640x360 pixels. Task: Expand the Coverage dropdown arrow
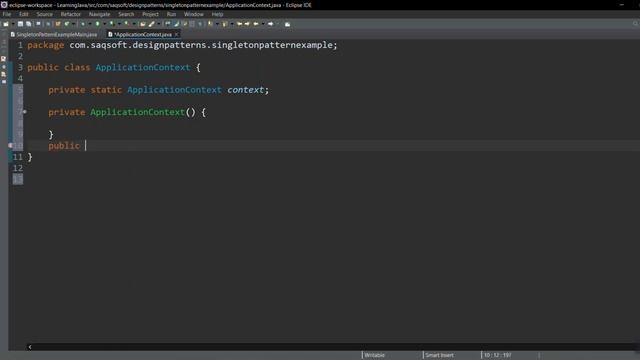point(119,24)
